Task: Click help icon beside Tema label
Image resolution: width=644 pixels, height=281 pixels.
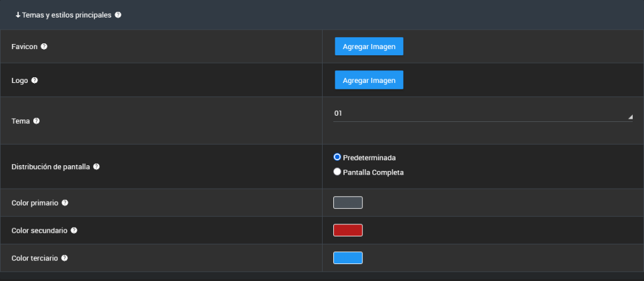Action: pyautogui.click(x=36, y=121)
